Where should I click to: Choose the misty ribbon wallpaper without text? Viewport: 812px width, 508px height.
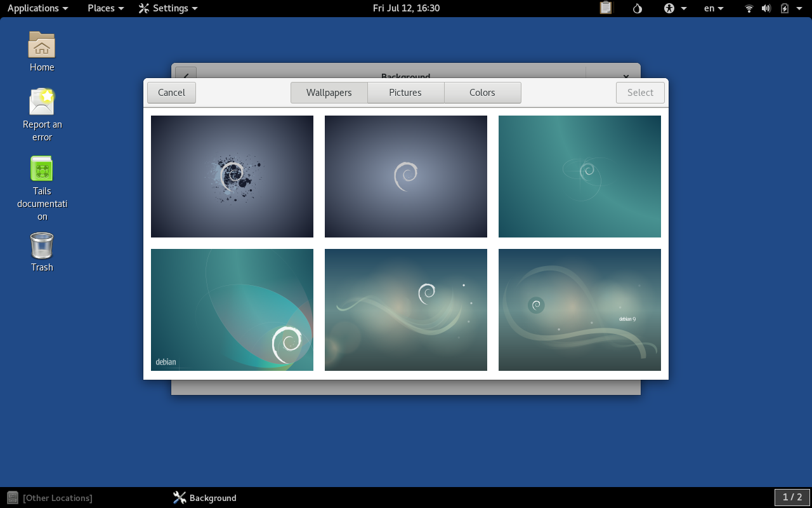click(406, 310)
